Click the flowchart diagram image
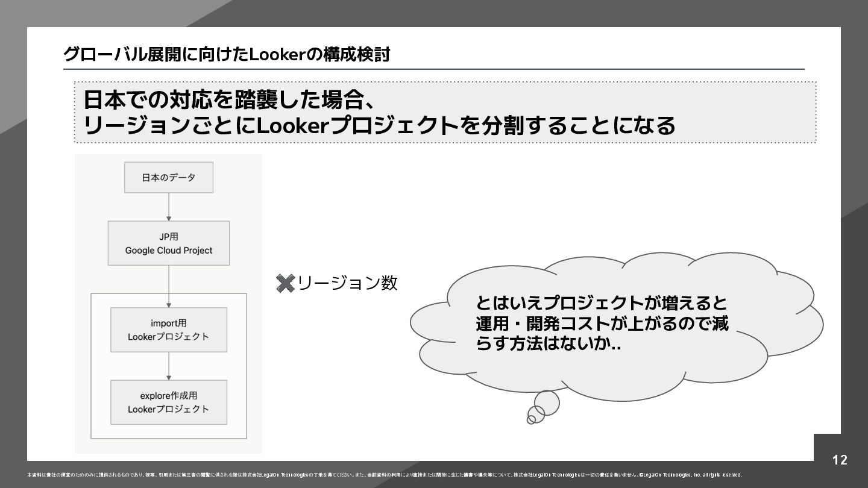This screenshot has height=488, width=868. click(169, 304)
